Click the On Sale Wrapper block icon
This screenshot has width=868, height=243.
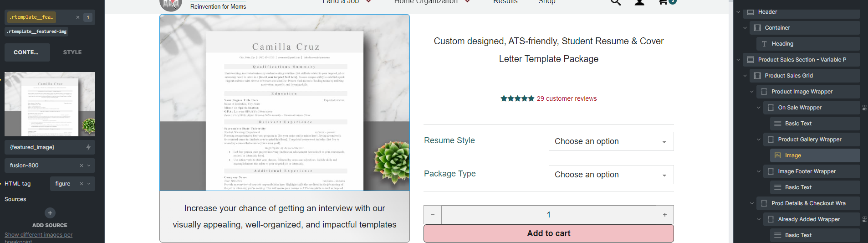click(x=771, y=108)
